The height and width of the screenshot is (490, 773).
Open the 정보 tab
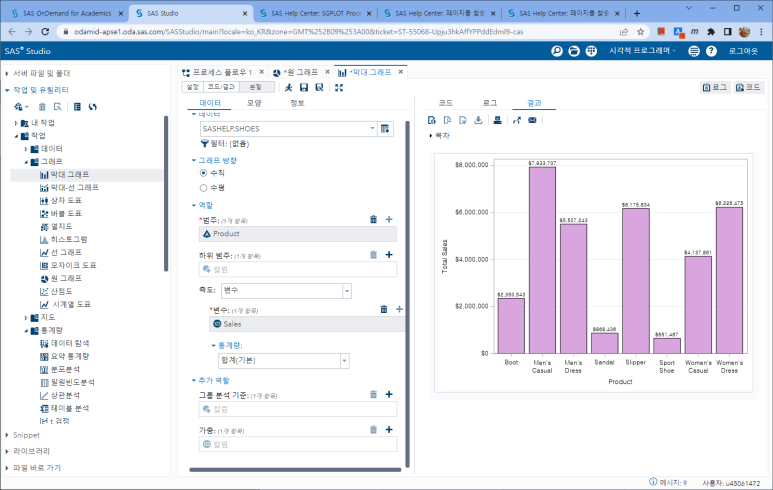coord(297,103)
